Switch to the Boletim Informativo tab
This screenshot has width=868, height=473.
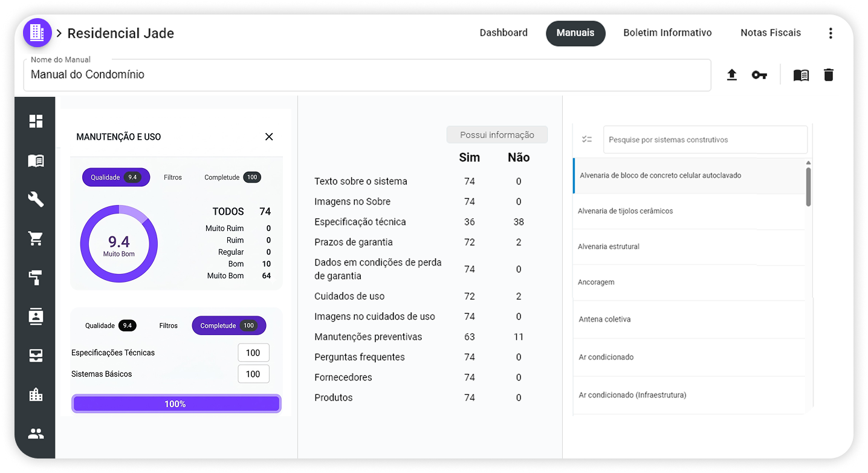tap(667, 33)
